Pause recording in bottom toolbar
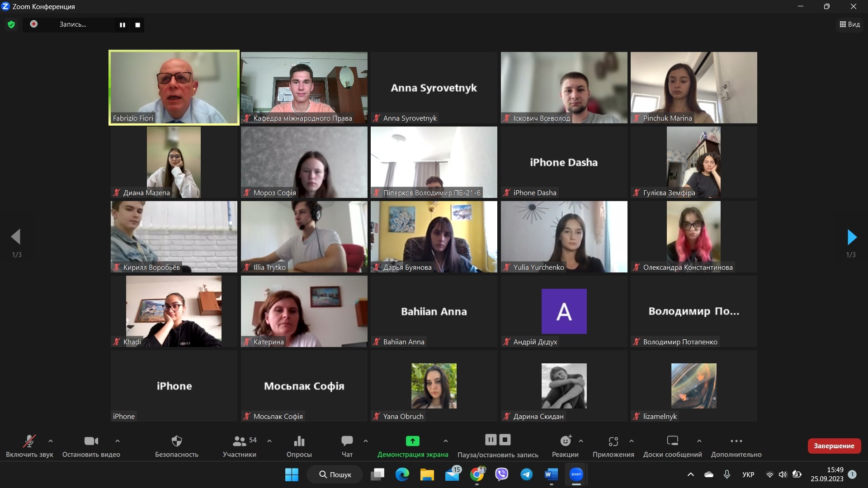Image resolution: width=868 pixels, height=488 pixels. click(491, 440)
